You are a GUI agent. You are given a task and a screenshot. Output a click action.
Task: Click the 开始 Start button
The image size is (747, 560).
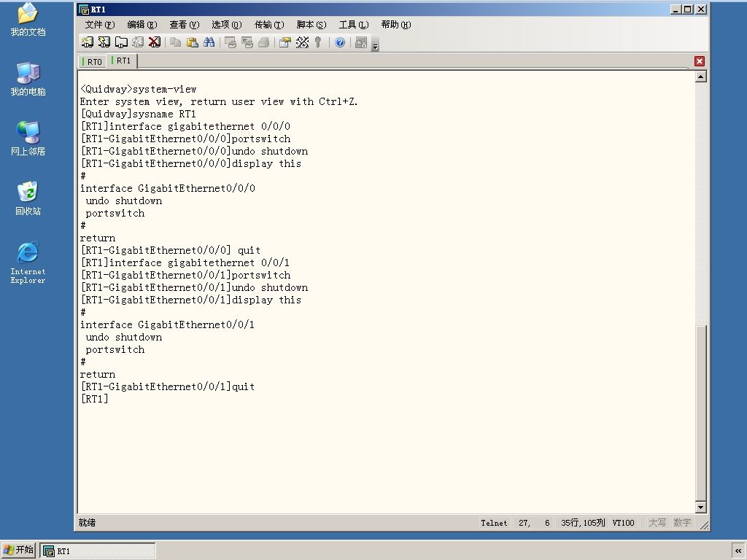(x=18, y=551)
